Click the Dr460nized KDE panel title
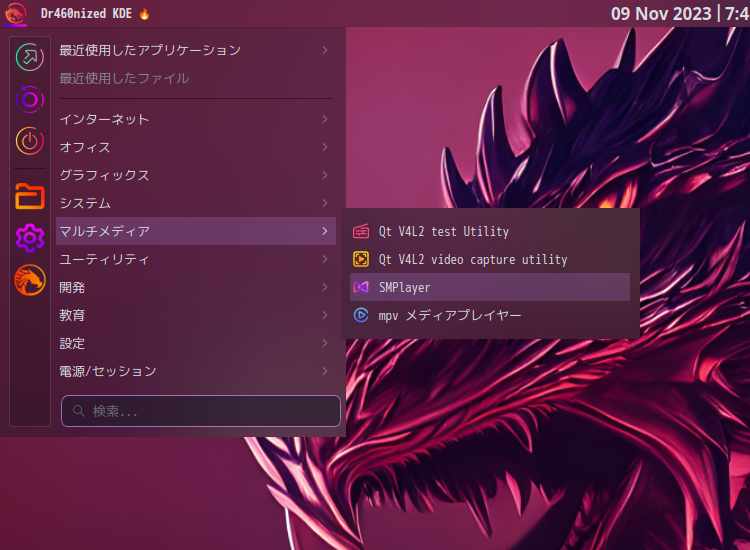 [86, 13]
